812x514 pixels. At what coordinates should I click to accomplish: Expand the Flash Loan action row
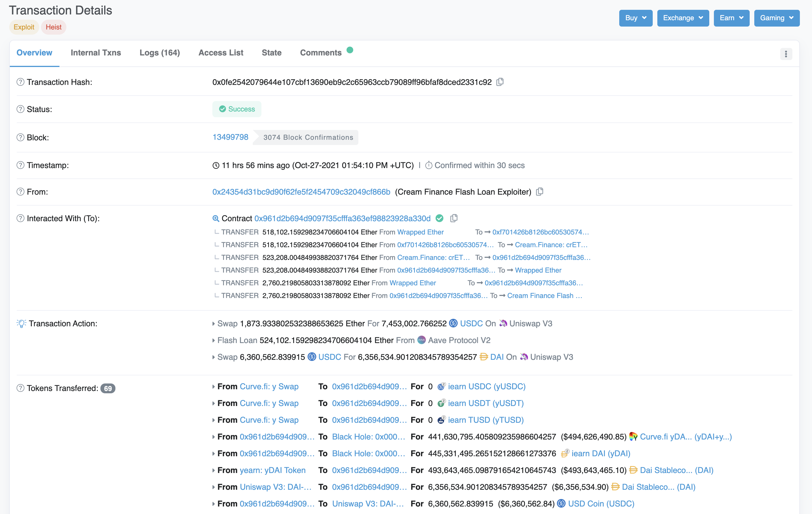pyautogui.click(x=214, y=340)
